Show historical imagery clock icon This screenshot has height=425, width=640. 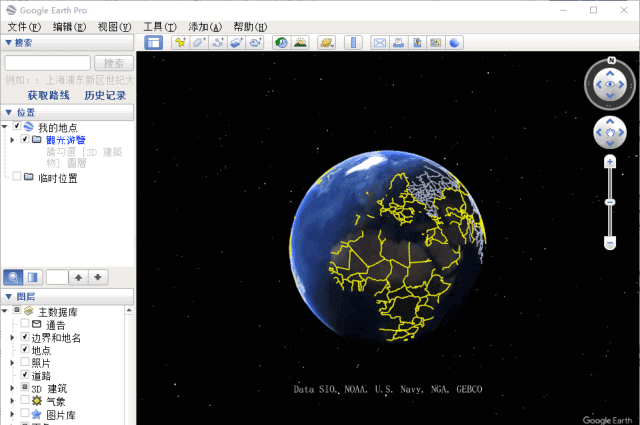(x=282, y=42)
